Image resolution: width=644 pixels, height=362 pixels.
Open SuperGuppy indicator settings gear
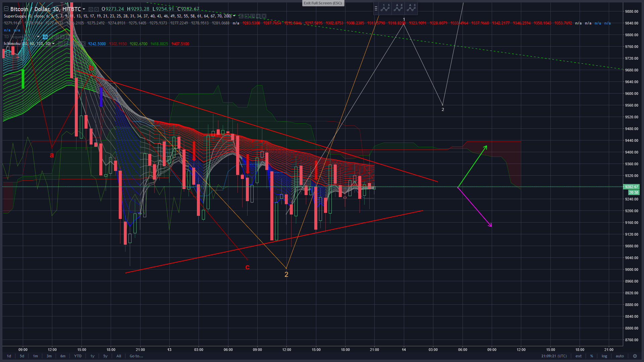(247, 16)
